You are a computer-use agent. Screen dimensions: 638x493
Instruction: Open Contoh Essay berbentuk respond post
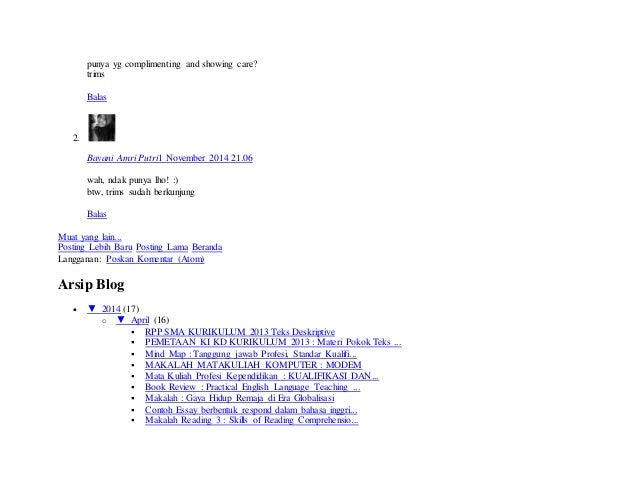pyautogui.click(x=251, y=410)
